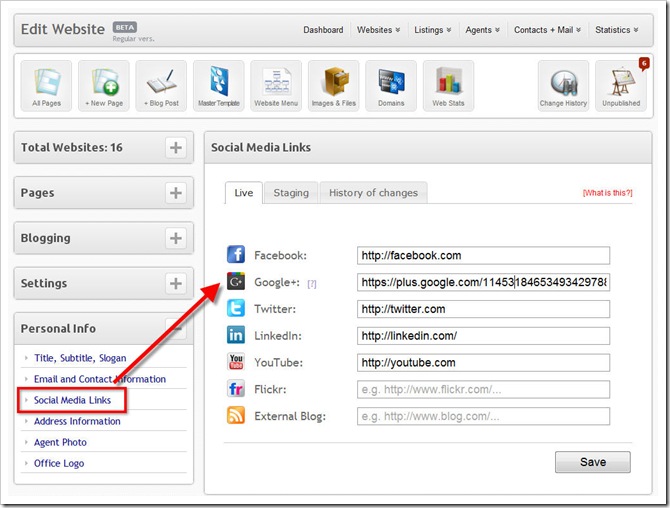Switch to the Staging tab
Screen dimensions: 670x508
click(291, 193)
